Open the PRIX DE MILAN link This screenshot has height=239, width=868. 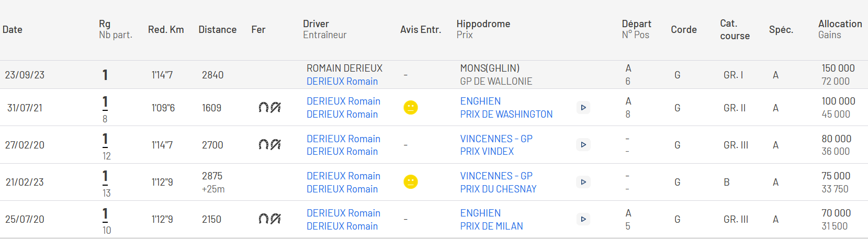pyautogui.click(x=491, y=226)
